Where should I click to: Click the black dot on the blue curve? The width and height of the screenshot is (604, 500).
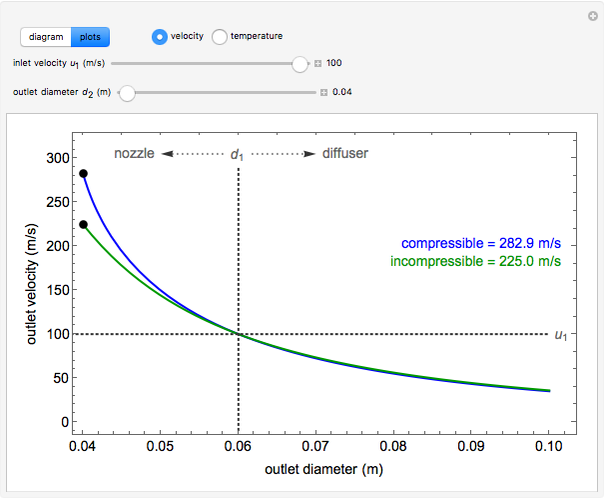point(84,174)
